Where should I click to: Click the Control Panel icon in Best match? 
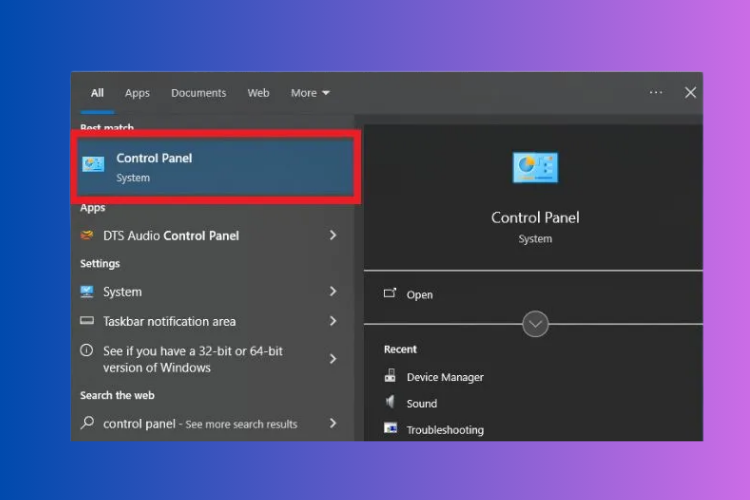pos(93,164)
